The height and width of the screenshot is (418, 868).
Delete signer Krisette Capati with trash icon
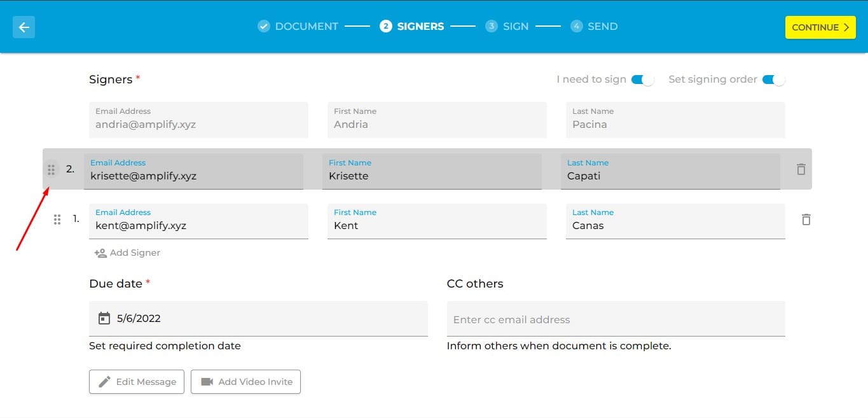[x=801, y=169]
